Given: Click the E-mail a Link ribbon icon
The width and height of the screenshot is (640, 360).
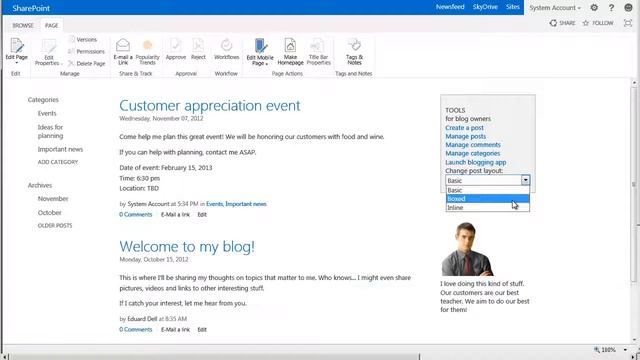Looking at the screenshot, I should [x=123, y=51].
